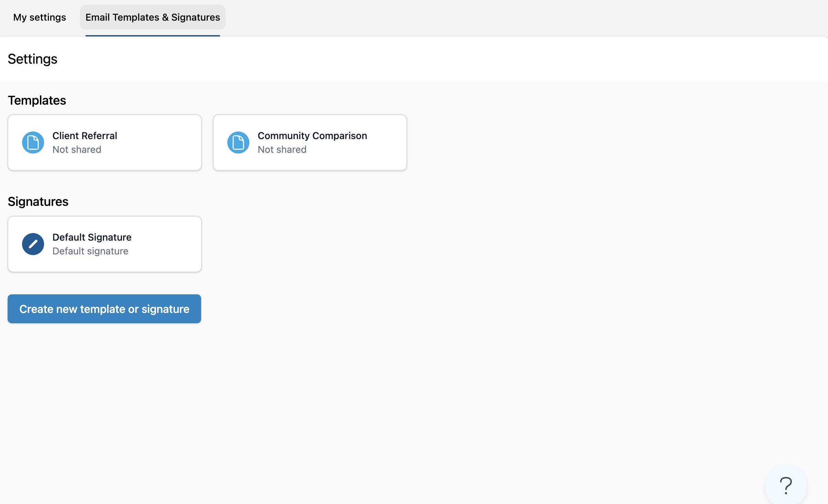Create new template or signature
The height and width of the screenshot is (504, 828).
pyautogui.click(x=104, y=309)
